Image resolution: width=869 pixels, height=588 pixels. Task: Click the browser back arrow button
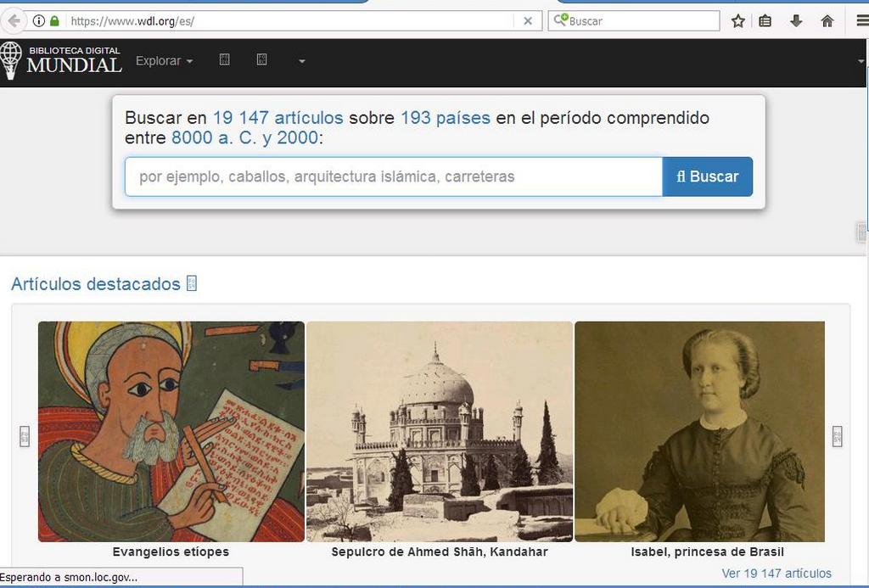(x=14, y=21)
